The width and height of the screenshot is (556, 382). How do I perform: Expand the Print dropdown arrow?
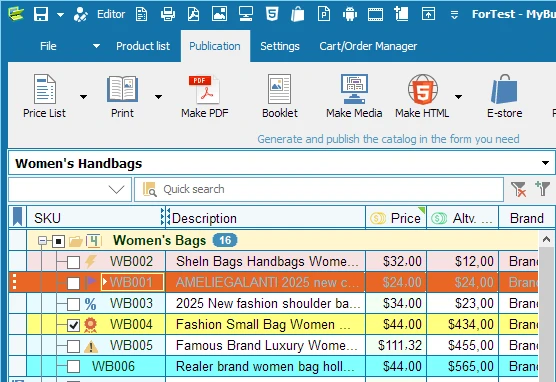tap(159, 96)
